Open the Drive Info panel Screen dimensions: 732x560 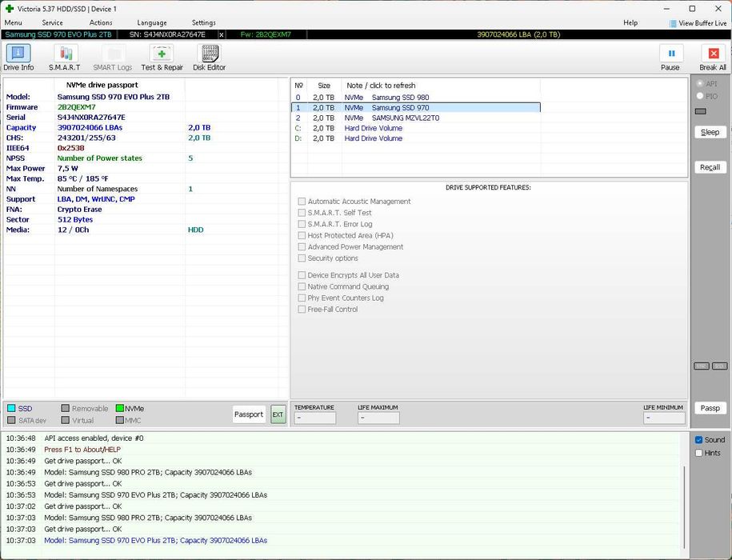click(x=18, y=58)
